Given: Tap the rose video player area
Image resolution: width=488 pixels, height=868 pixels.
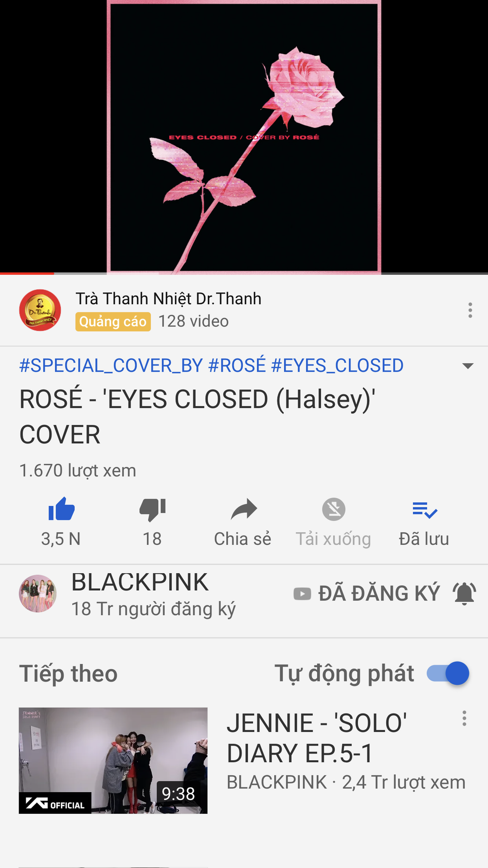Looking at the screenshot, I should click(244, 136).
